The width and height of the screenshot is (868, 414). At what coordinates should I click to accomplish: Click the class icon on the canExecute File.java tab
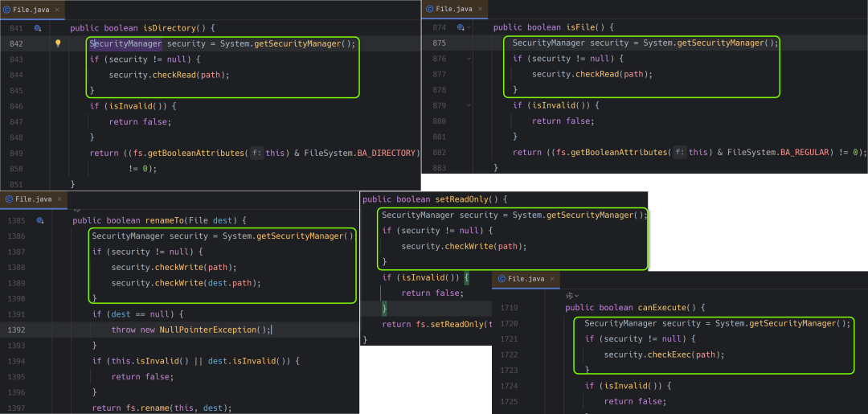[x=502, y=279]
